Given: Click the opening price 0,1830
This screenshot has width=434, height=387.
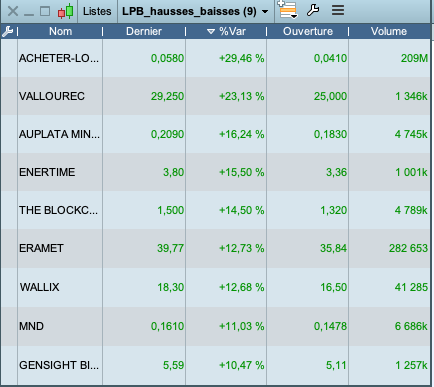Looking at the screenshot, I should coord(330,134).
